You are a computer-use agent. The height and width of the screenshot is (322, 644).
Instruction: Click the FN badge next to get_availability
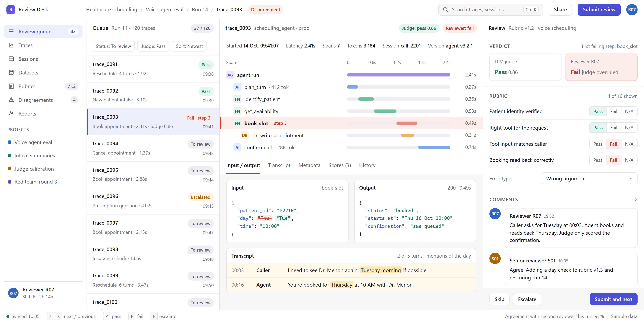tap(237, 111)
